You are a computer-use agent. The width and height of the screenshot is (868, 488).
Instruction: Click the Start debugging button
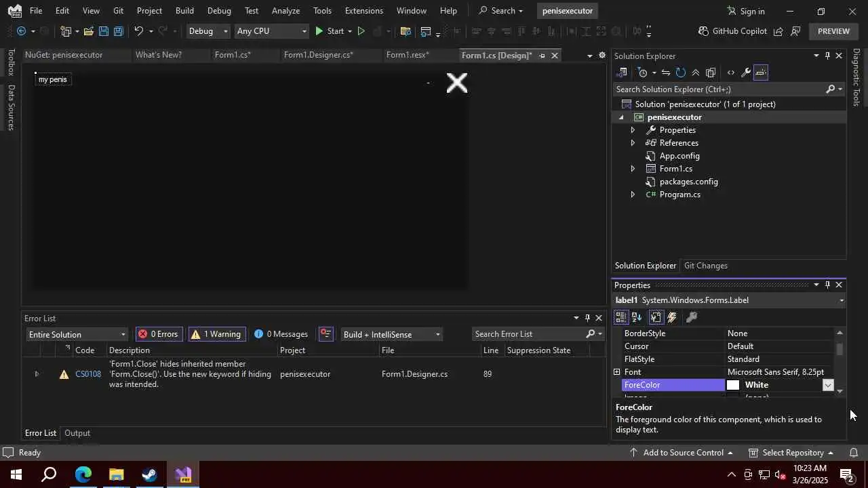pos(329,31)
